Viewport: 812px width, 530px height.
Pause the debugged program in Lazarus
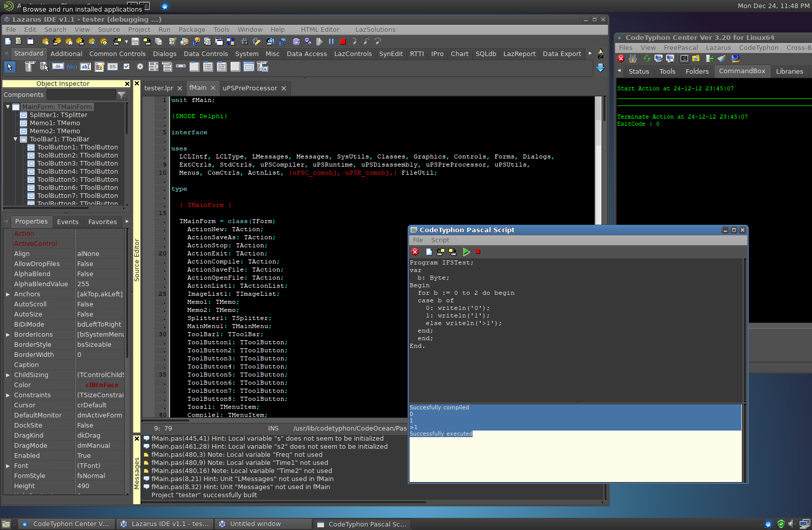(331, 41)
